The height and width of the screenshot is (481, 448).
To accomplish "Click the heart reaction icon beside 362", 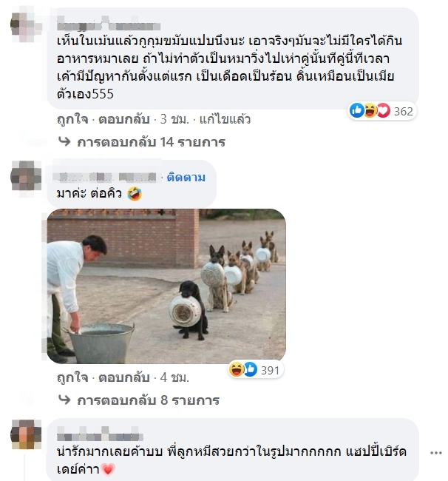I will (383, 110).
